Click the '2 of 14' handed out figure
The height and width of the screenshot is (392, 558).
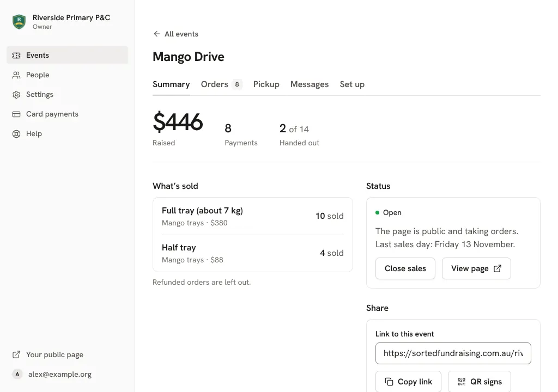tap(294, 128)
